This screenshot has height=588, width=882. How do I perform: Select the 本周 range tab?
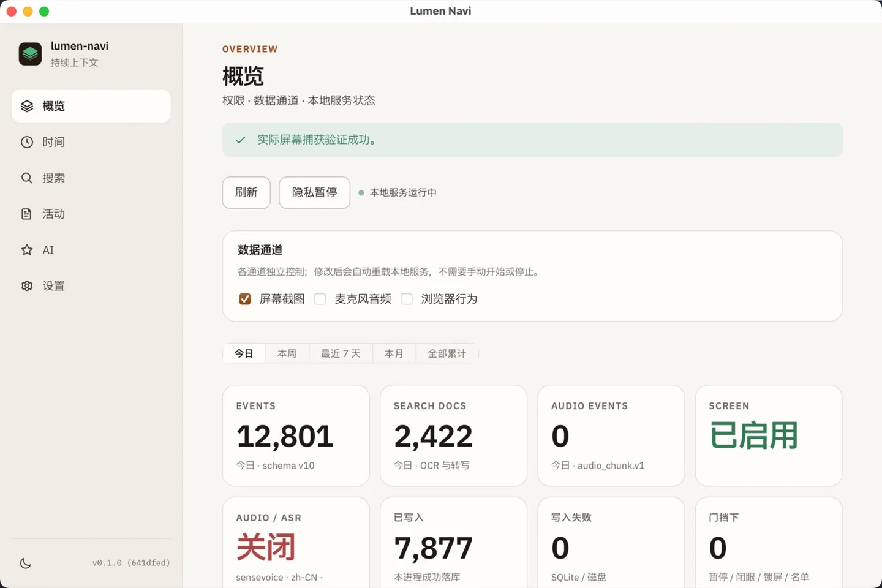click(287, 353)
